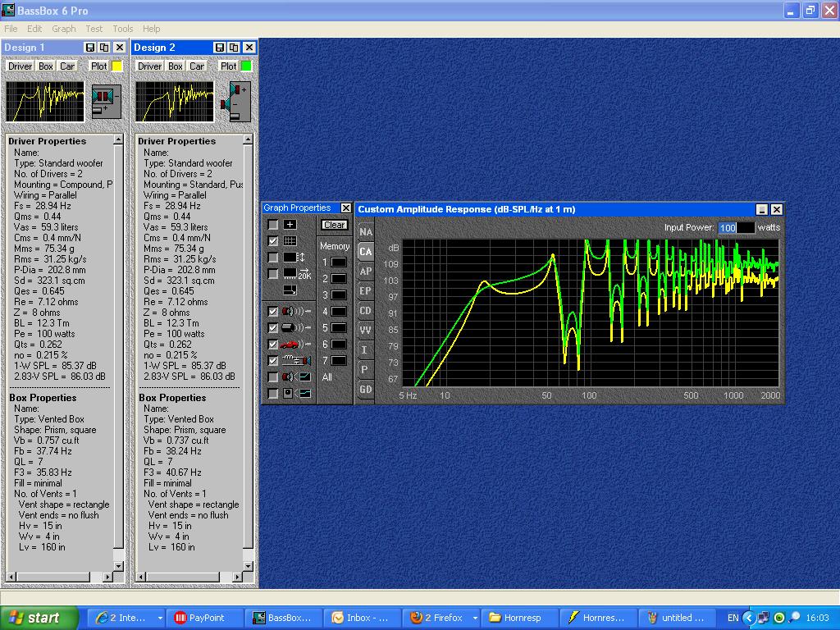The width and height of the screenshot is (840, 630).
Task: Uncheck the box response checkbox
Action: [273, 327]
